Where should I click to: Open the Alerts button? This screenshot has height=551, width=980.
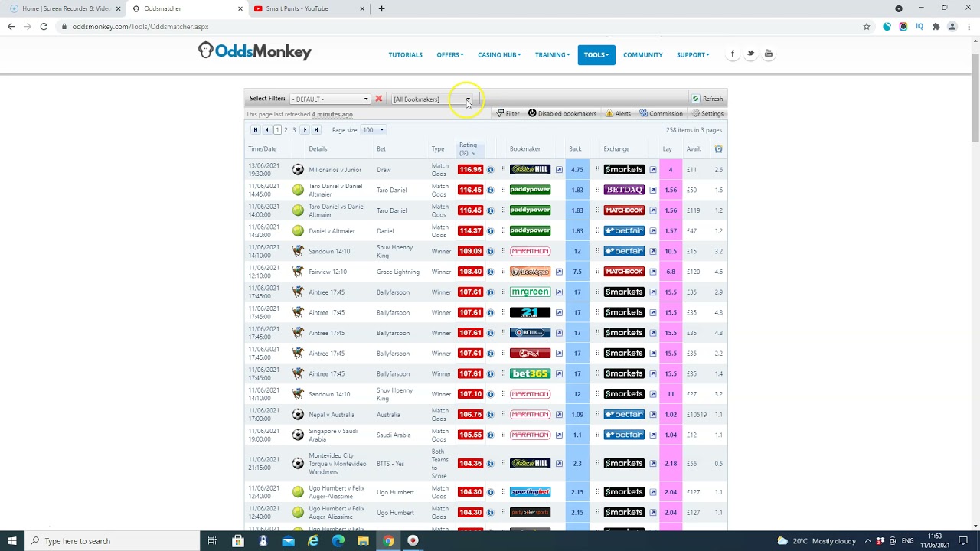(x=618, y=113)
